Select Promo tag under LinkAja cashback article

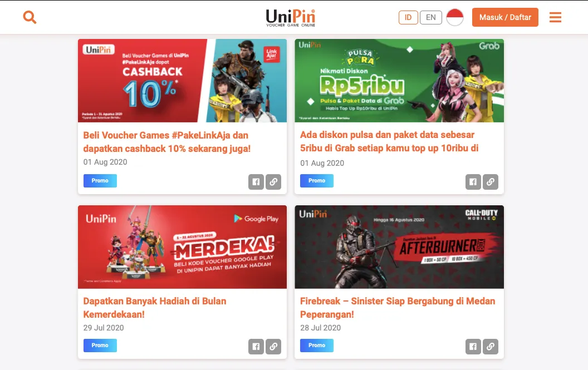coord(100,181)
